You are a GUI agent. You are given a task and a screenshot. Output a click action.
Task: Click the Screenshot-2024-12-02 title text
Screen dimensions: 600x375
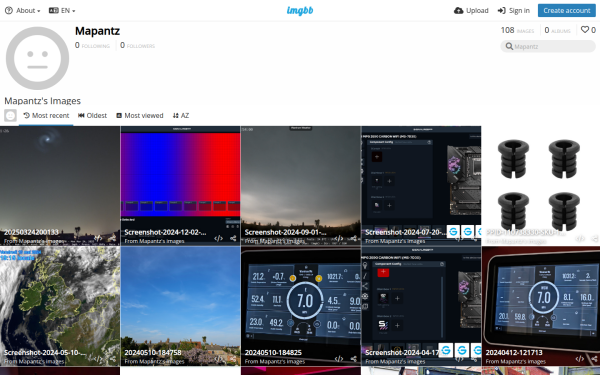[x=165, y=232]
